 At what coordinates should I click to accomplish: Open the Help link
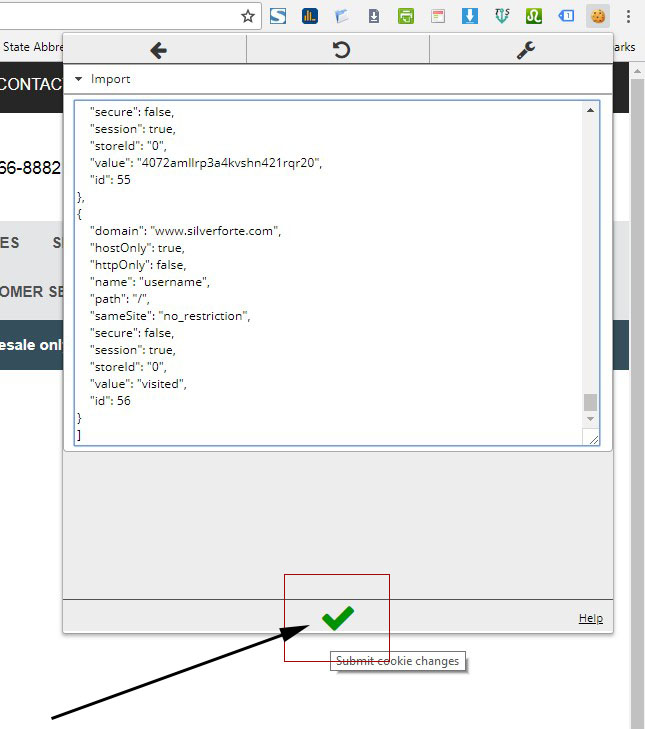(591, 618)
